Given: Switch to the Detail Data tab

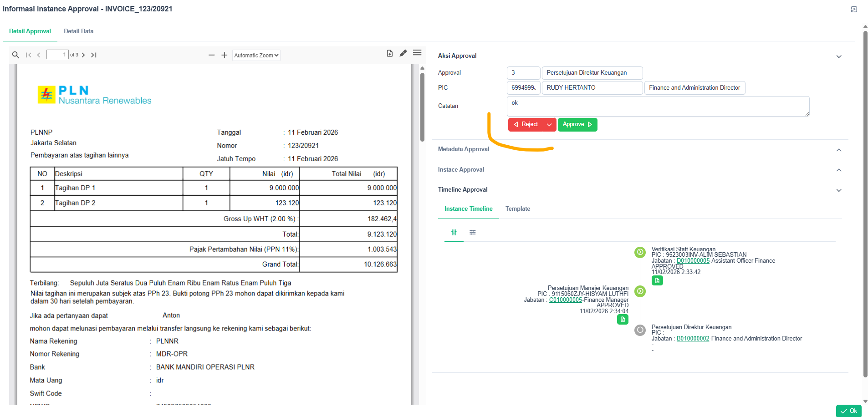Looking at the screenshot, I should [78, 31].
